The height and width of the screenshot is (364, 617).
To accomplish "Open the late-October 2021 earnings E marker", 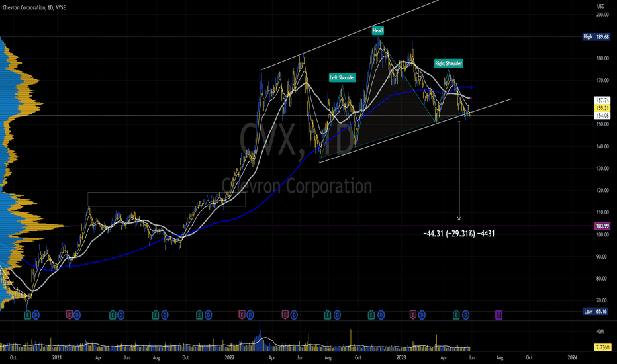I will click(x=199, y=315).
